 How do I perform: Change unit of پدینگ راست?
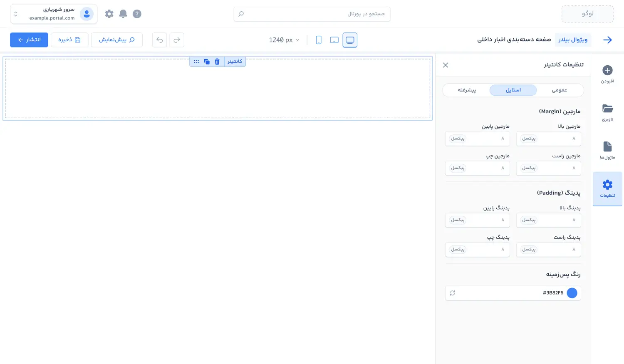[x=529, y=250]
